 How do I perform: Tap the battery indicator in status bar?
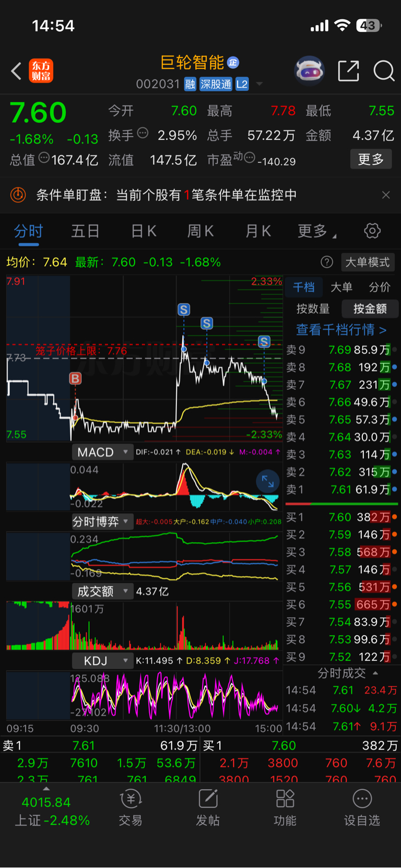click(x=369, y=26)
